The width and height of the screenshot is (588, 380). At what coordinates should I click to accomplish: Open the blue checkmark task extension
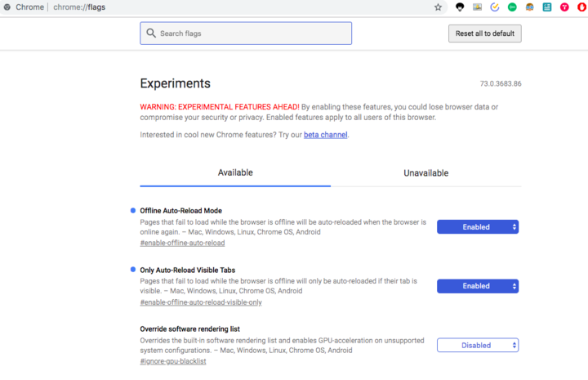[495, 7]
